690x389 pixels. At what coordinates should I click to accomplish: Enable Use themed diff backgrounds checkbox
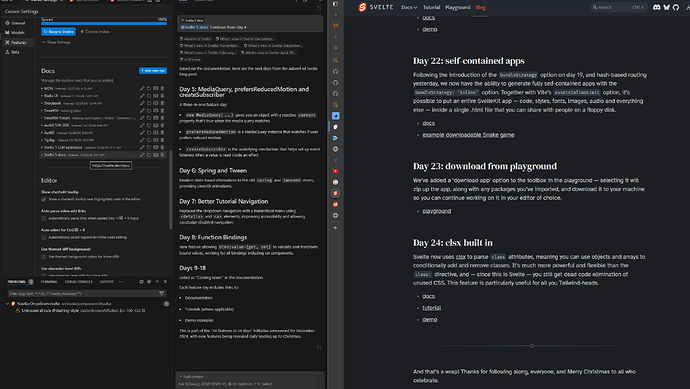coord(44,257)
